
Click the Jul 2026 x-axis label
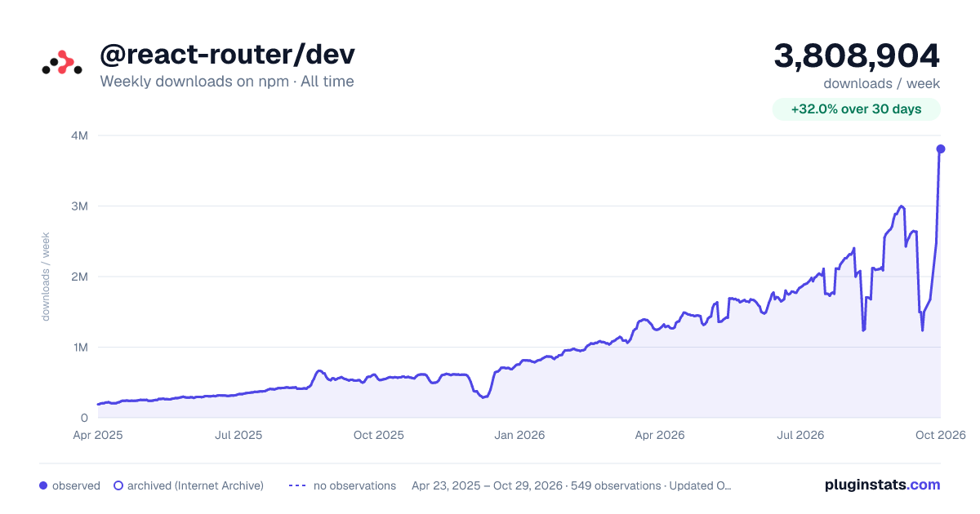tap(800, 435)
